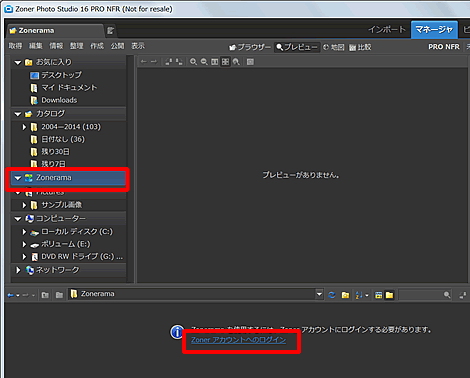Image resolution: width=470 pixels, height=378 pixels.
Task: Expand the 2004–2014 (103) folder
Action: pyautogui.click(x=24, y=127)
